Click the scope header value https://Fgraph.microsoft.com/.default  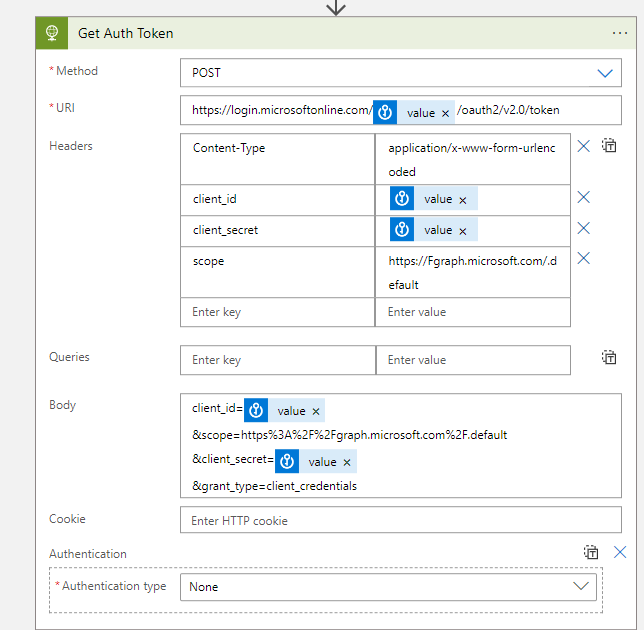472,272
